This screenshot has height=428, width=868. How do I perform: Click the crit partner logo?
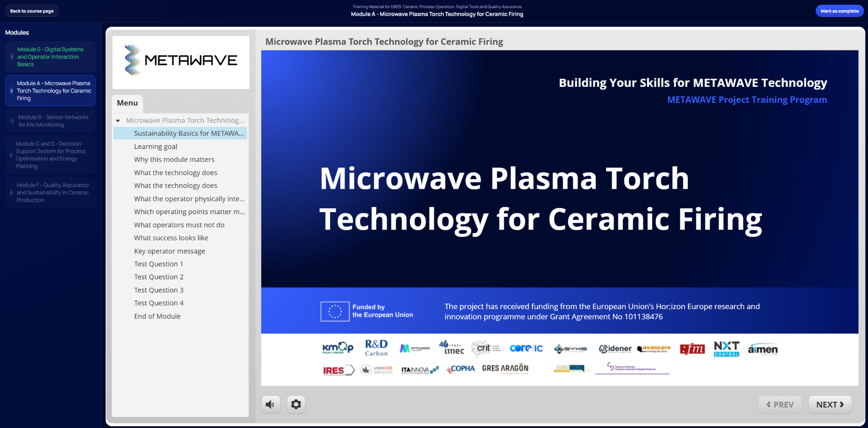click(486, 348)
